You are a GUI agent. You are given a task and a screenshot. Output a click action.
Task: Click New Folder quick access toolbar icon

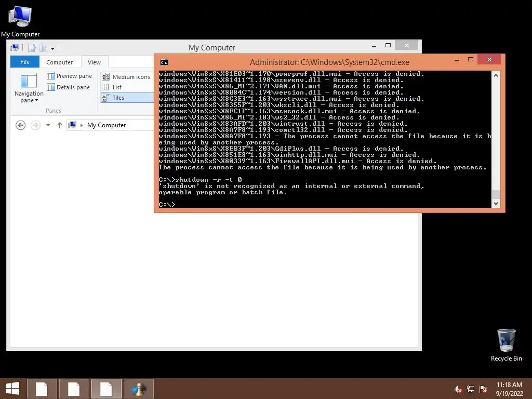(x=43, y=47)
